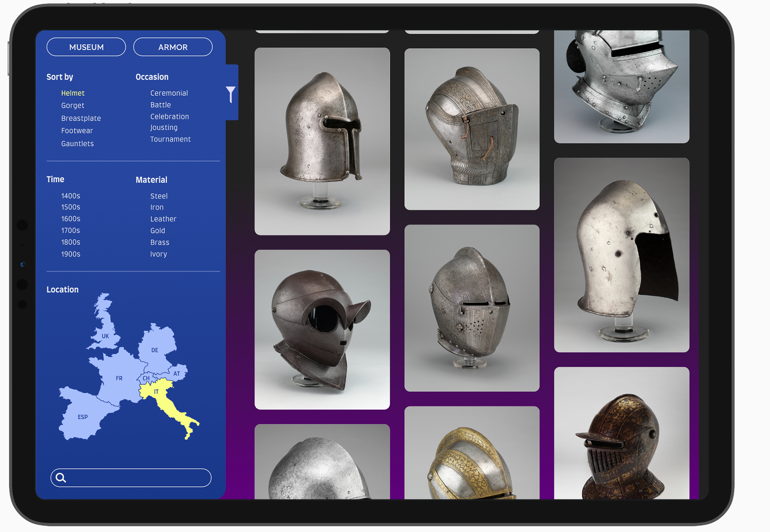Sort by Helmet option
Screen dimensions: 770x532
(73, 93)
